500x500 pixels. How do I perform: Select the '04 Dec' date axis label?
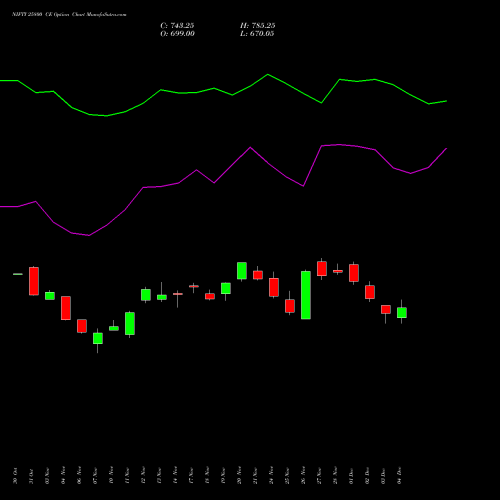pyautogui.click(x=399, y=476)
